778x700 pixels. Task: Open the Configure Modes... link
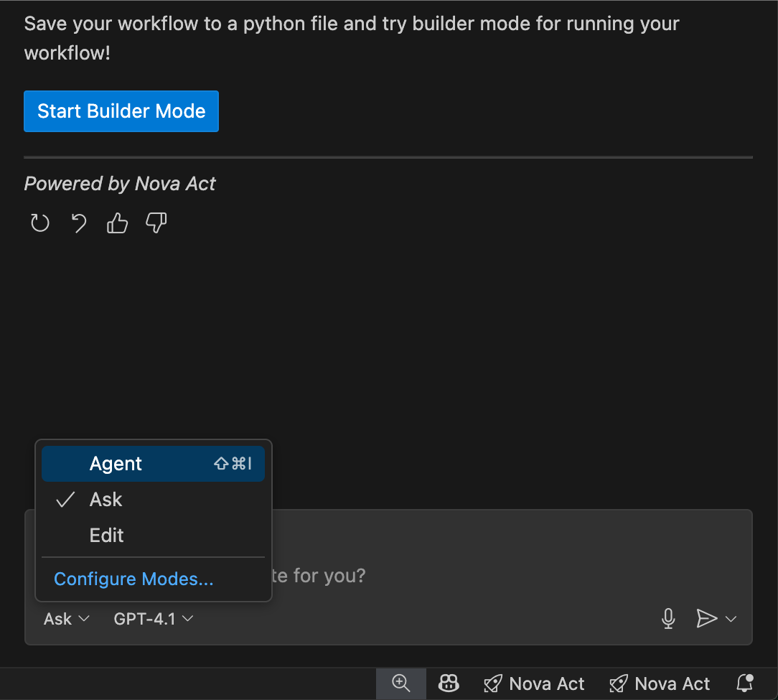(x=133, y=579)
